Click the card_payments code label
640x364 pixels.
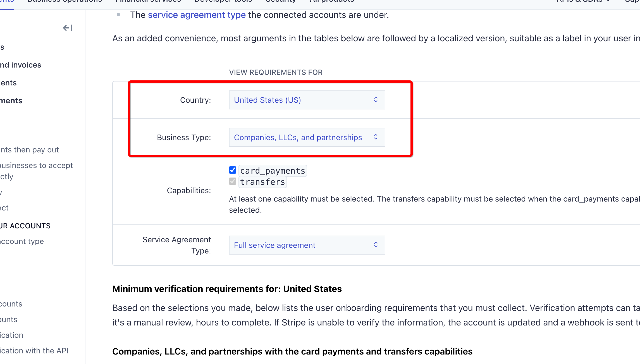coord(273,171)
